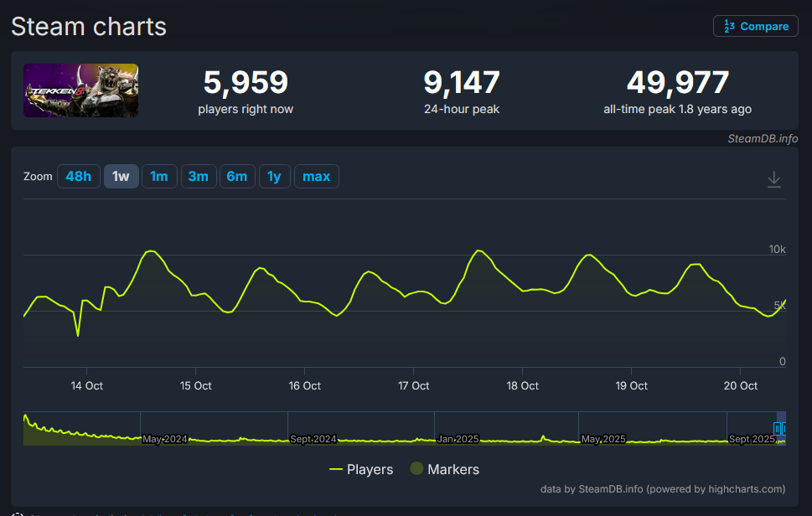The image size is (812, 516).
Task: Switch zoom to 3m
Action: click(x=199, y=177)
